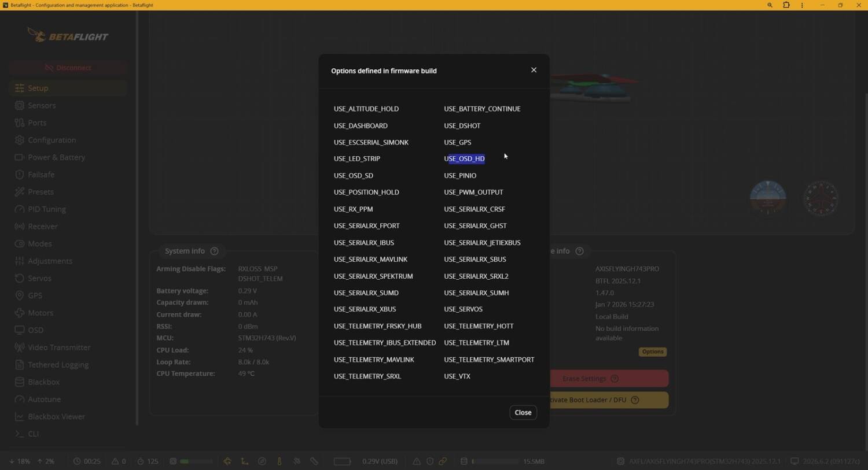Screen dimensions: 868x470
Task: Open the Ports tab icon
Action: [x=20, y=123]
